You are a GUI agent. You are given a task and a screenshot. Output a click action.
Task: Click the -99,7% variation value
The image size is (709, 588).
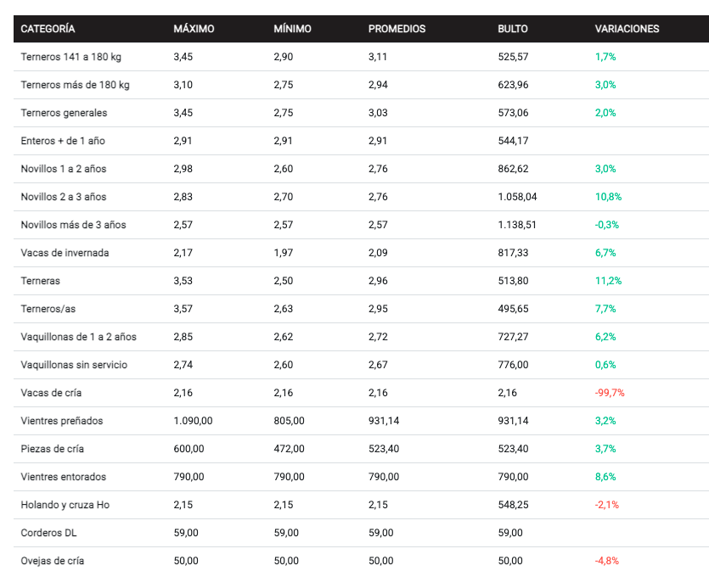(610, 393)
